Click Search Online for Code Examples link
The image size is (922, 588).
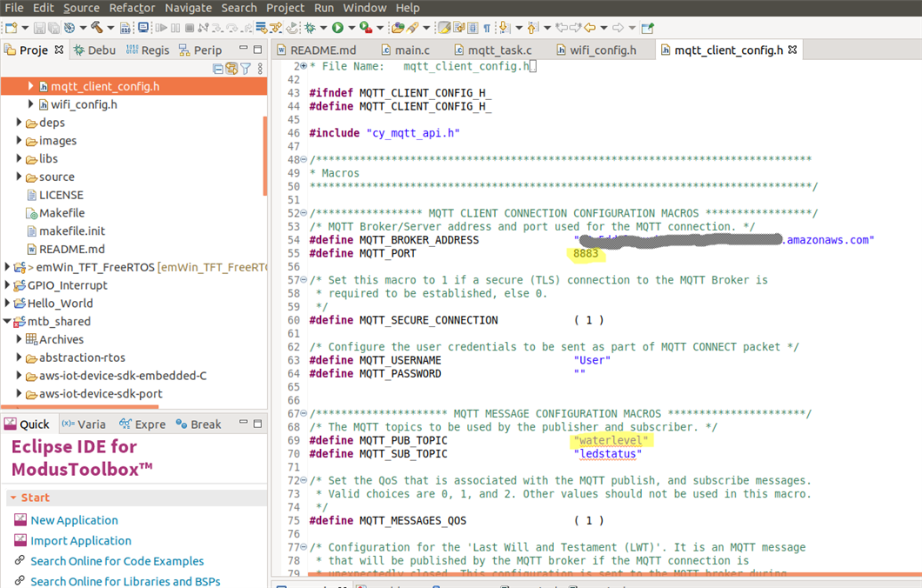[x=117, y=561]
